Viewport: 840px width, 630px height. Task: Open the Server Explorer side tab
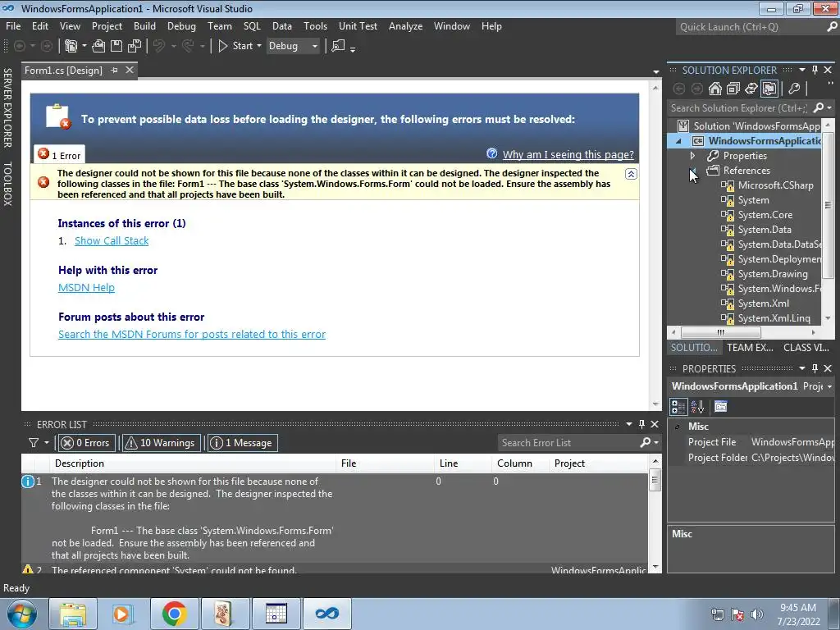pos(7,107)
